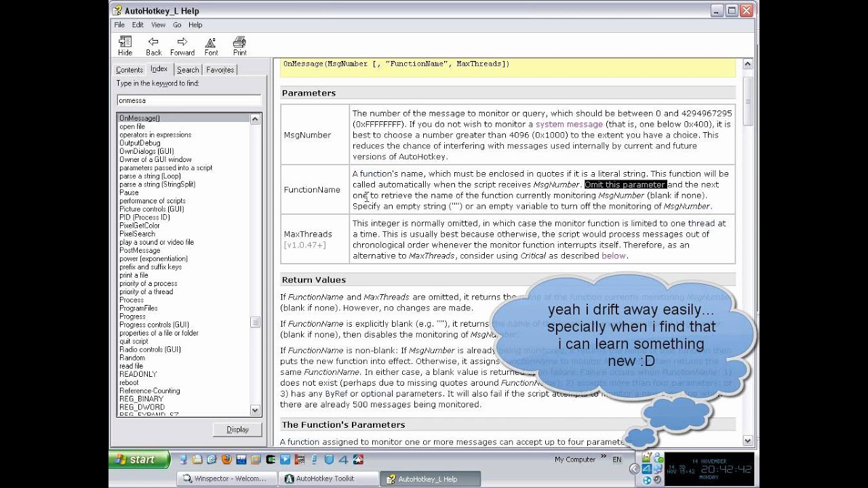Image resolution: width=868 pixels, height=488 pixels.
Task: Click the help content scrollbar down arrow
Action: click(748, 441)
